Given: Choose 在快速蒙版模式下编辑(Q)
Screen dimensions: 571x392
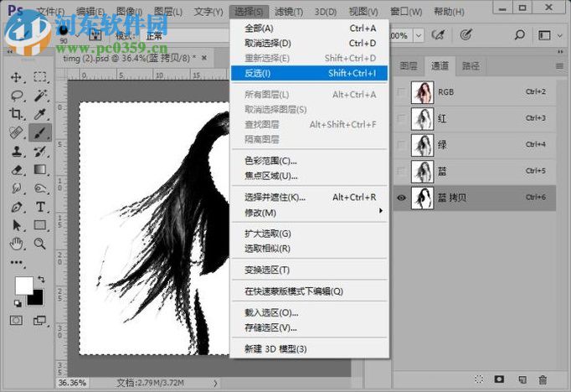Looking at the screenshot, I should coord(309,291).
